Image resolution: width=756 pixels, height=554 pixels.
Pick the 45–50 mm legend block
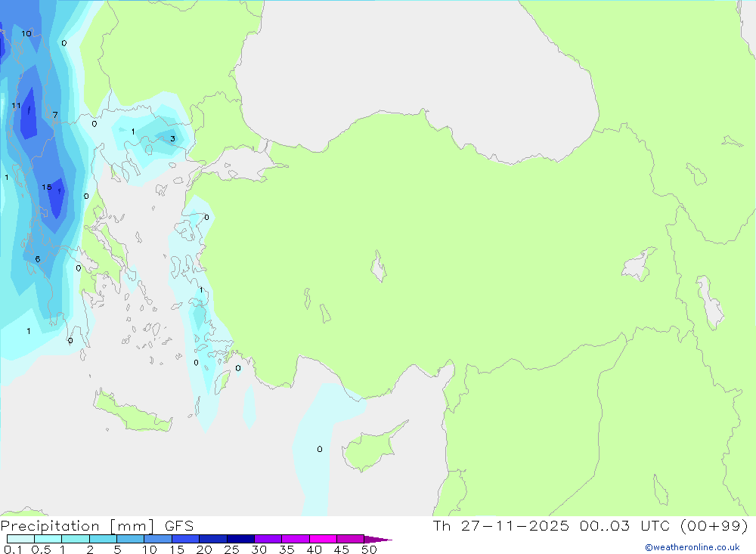[x=351, y=539]
